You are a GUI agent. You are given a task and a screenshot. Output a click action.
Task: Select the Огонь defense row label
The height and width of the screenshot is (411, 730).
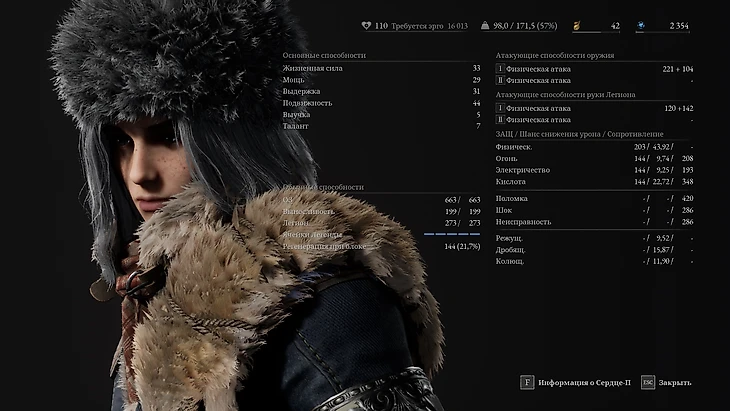coord(506,159)
